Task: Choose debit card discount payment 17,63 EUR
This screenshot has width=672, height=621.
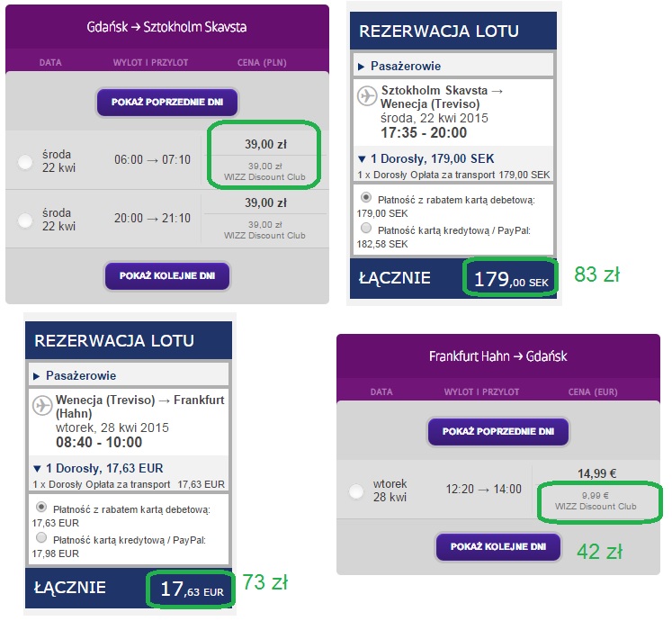Action: point(41,507)
